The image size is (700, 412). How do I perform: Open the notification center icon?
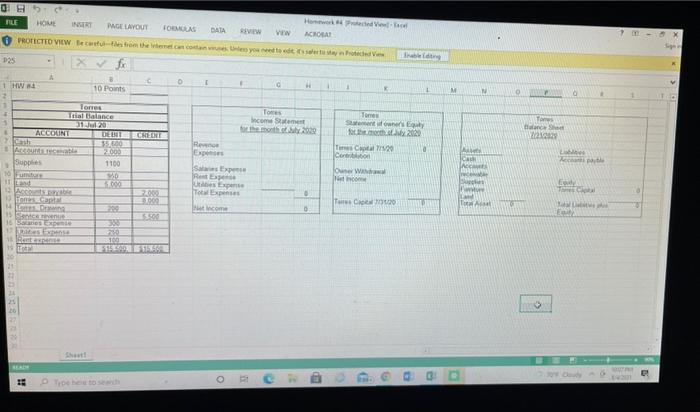[x=645, y=374]
